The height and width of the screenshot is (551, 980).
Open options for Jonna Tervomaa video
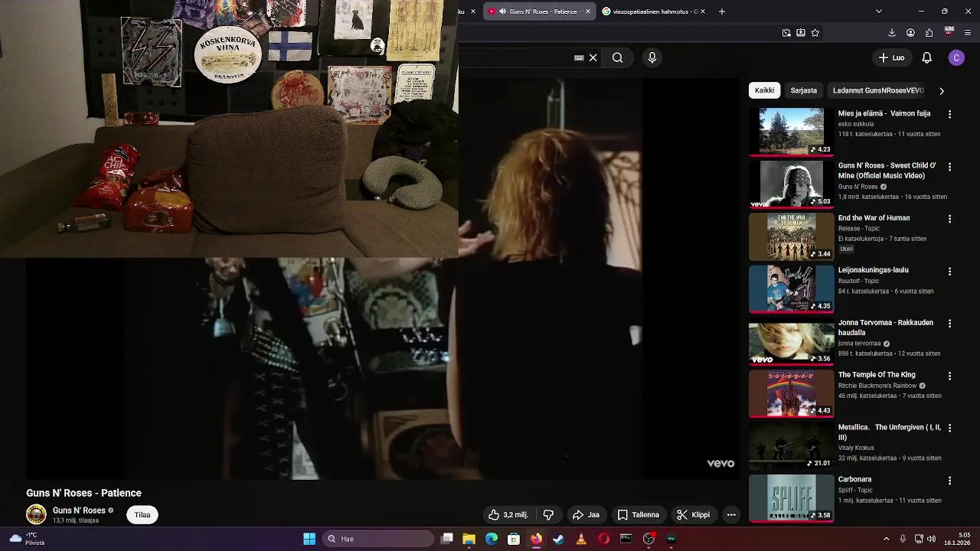pyautogui.click(x=949, y=324)
